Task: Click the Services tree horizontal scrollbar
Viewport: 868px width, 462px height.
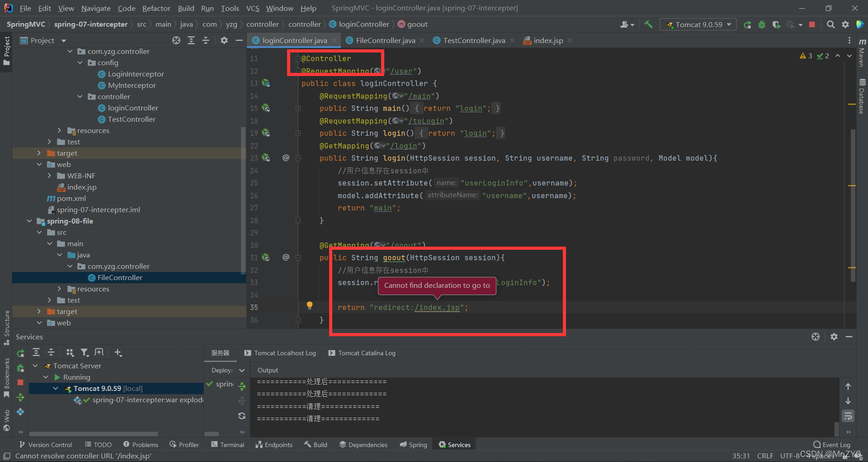Action: (x=93, y=433)
